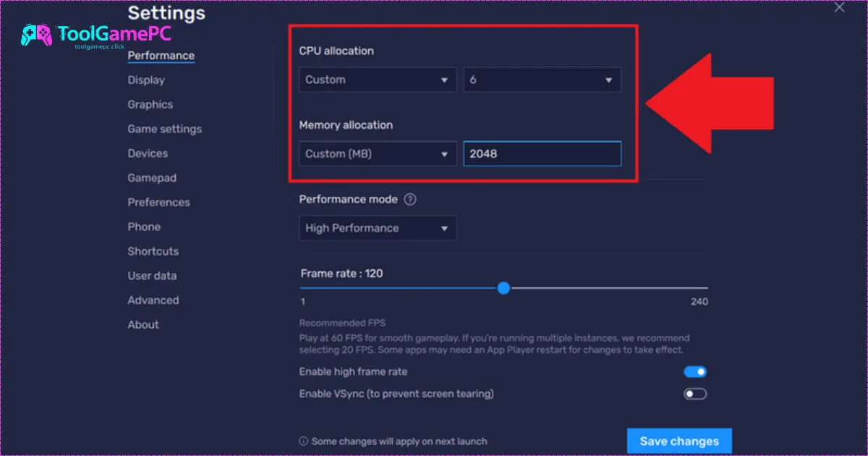Click the memory value field showing 2048

542,153
